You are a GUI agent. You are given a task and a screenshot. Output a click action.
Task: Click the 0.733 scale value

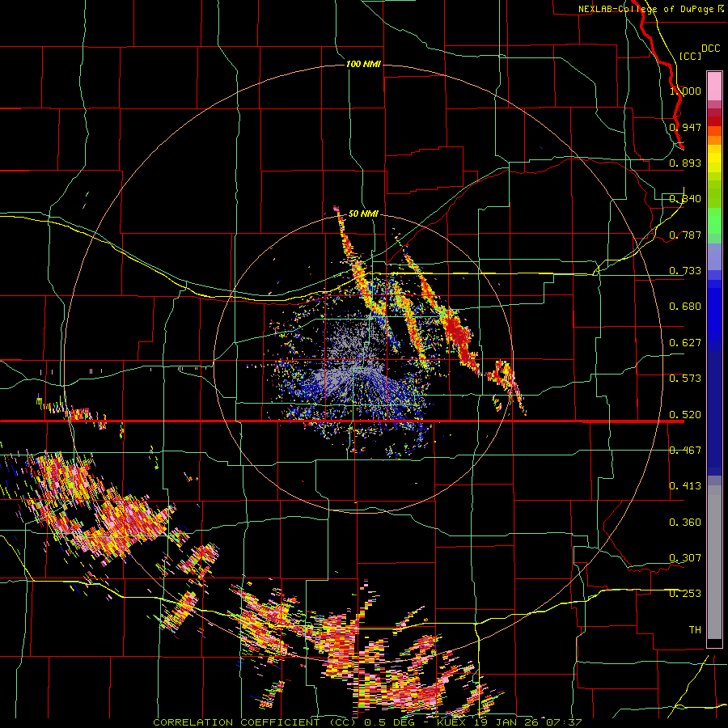click(x=685, y=271)
